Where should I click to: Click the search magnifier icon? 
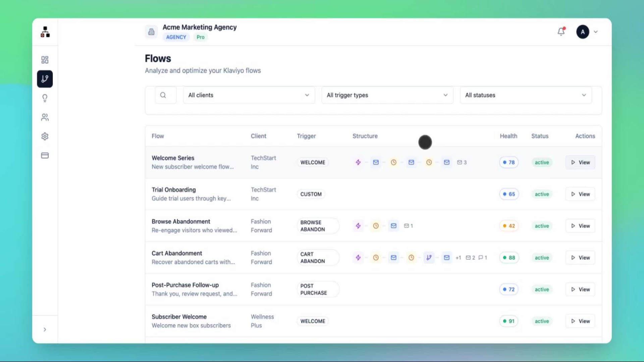pos(163,95)
